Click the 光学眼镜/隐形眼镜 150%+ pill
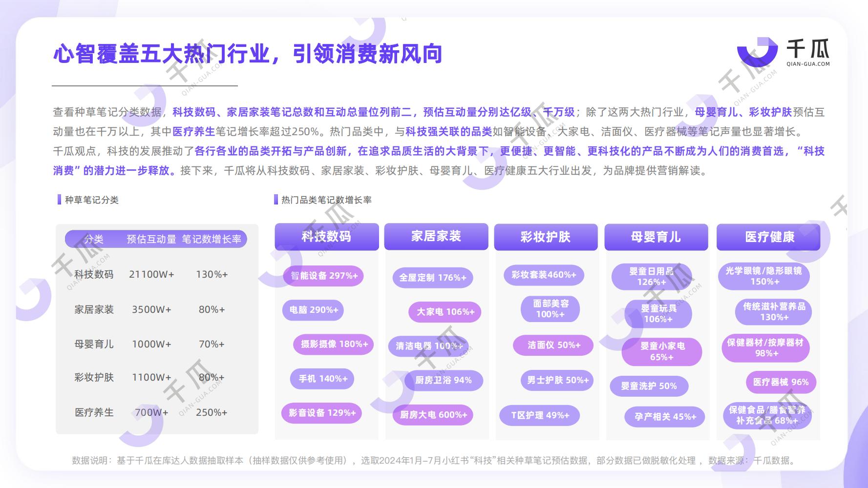The height and width of the screenshot is (488, 868). 764,276
